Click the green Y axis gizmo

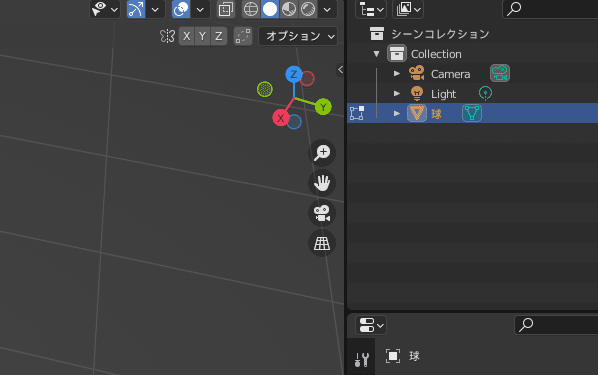[x=323, y=107]
